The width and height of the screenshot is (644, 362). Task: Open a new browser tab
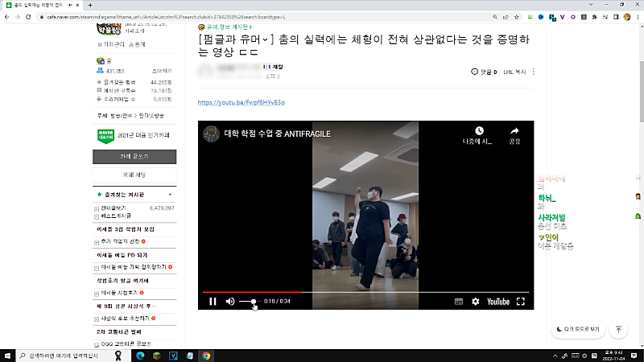point(90,6)
